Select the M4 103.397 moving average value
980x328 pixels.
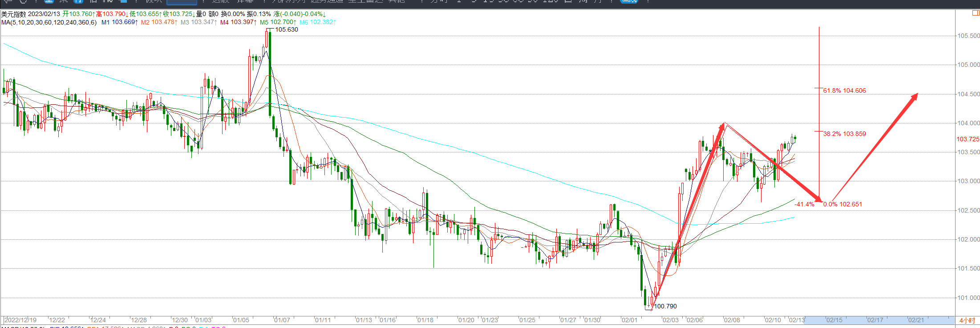click(x=239, y=22)
